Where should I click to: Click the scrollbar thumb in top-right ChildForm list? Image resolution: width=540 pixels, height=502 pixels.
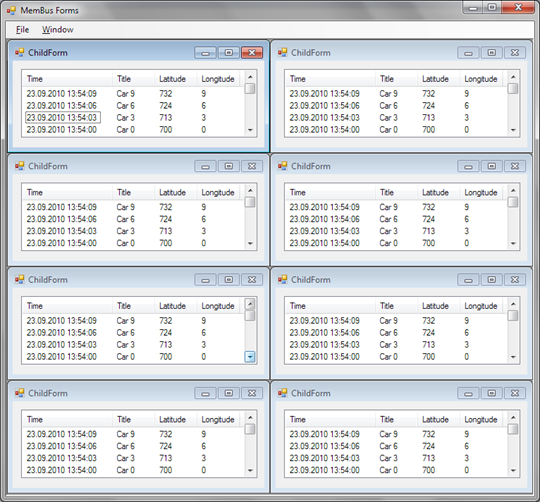[x=513, y=88]
